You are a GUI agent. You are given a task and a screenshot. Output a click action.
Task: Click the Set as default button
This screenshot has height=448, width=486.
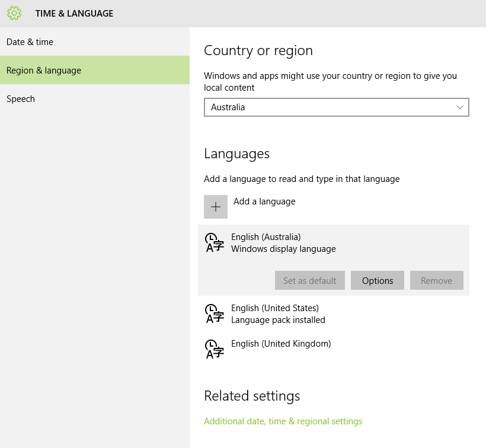coord(309,280)
